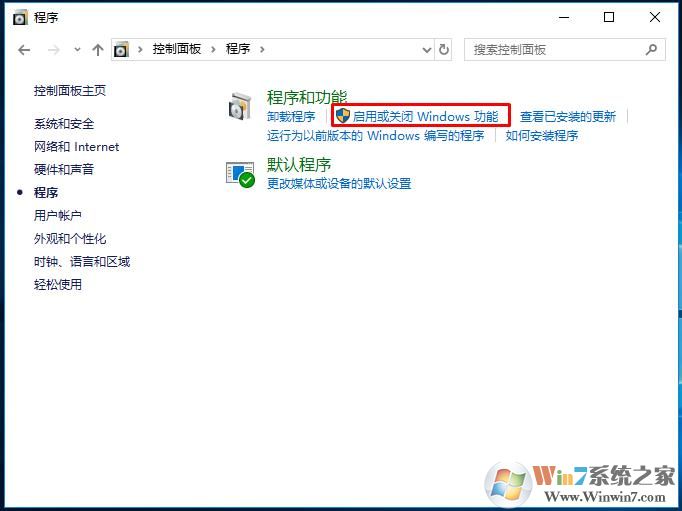Select 程序 in the left sidebar
This screenshot has height=511, width=682.
point(46,193)
